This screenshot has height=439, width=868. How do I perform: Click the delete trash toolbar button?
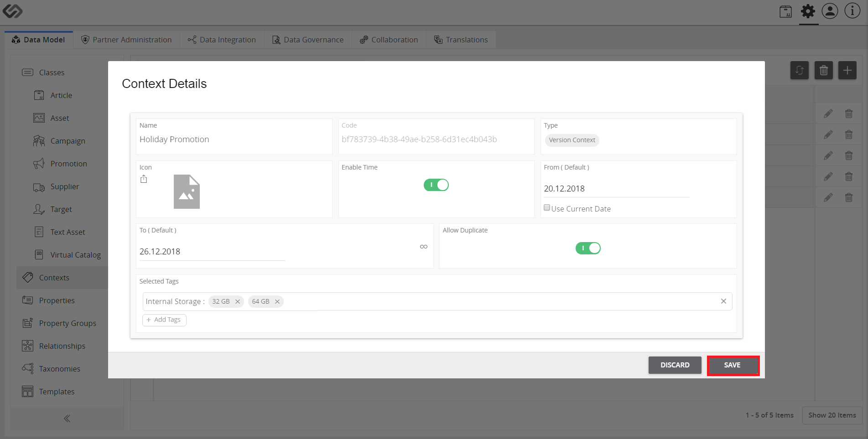[823, 70]
